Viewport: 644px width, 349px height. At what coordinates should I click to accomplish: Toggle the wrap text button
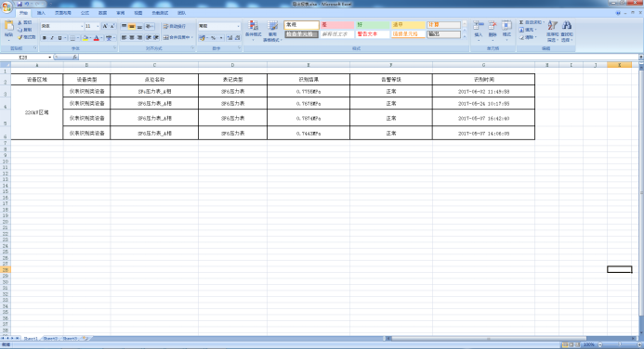pos(175,26)
